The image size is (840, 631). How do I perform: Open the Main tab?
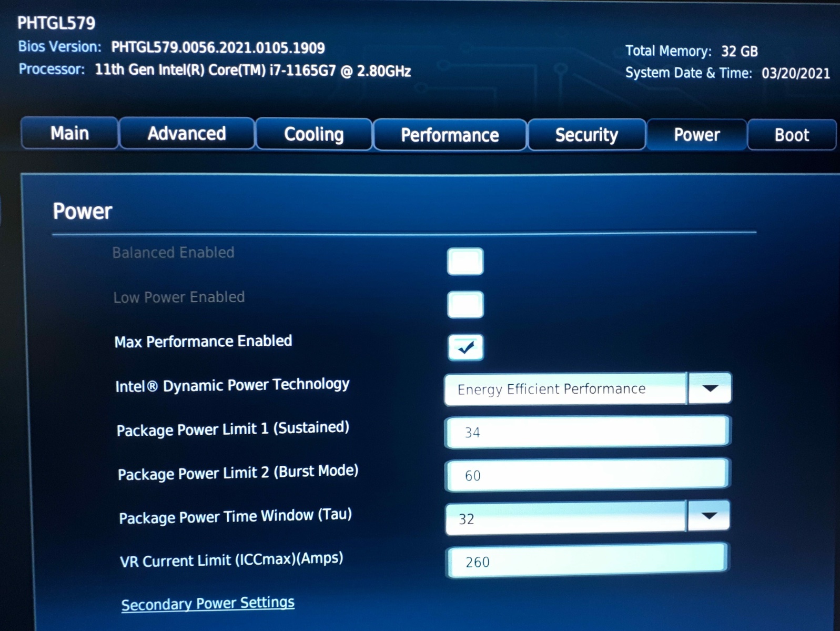coord(69,133)
